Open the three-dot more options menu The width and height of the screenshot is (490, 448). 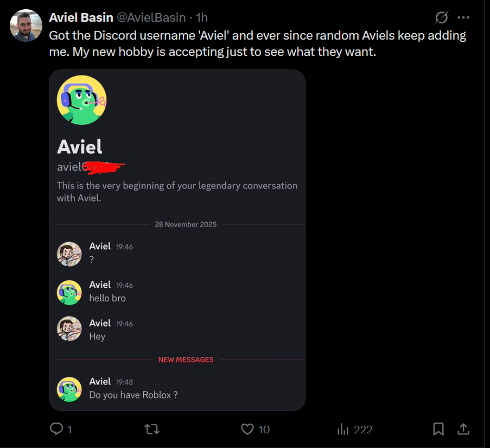pos(463,17)
